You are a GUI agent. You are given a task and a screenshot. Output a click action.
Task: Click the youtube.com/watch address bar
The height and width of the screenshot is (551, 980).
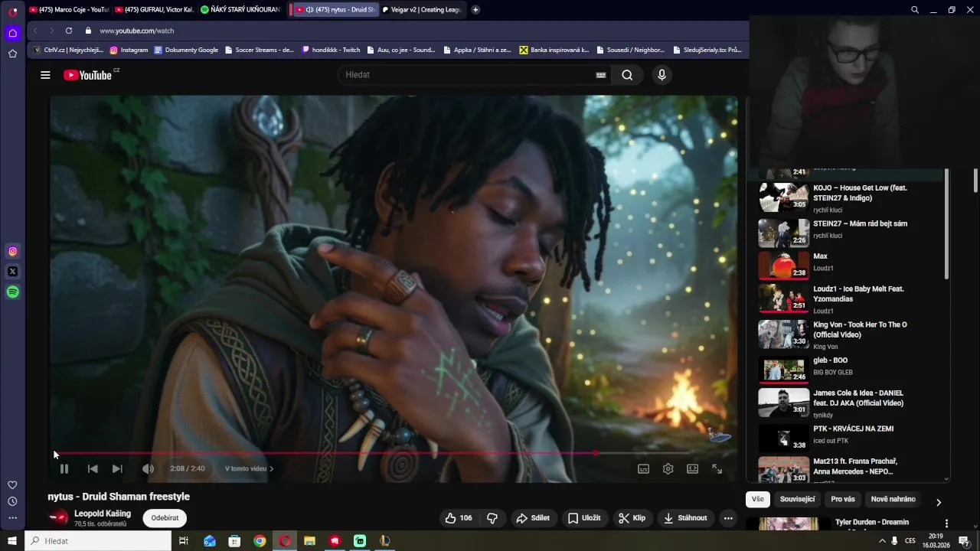point(137,31)
